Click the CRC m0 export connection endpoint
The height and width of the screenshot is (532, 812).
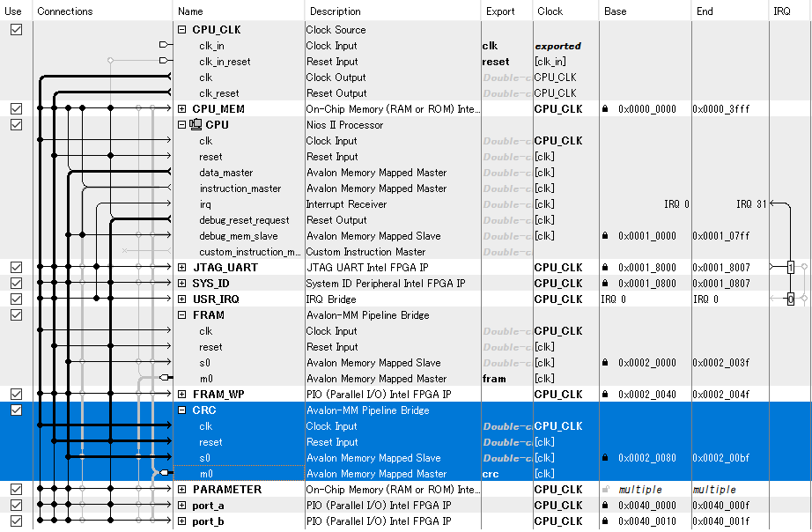(x=164, y=472)
